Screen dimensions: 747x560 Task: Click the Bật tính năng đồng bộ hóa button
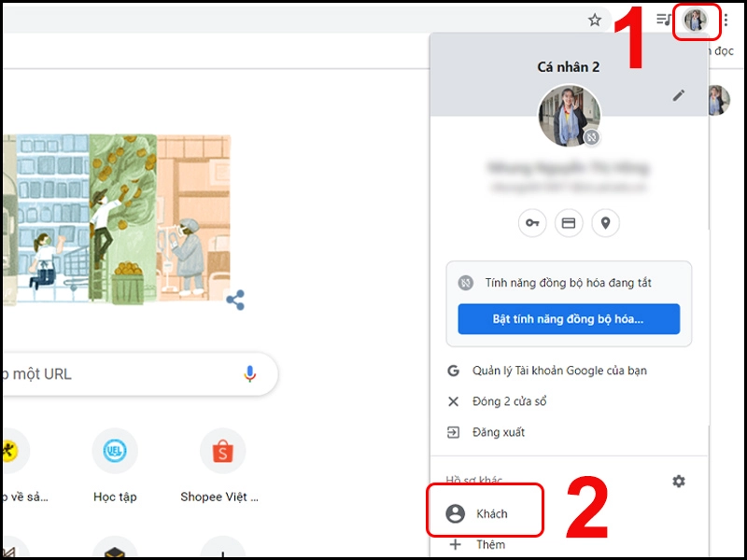tap(569, 318)
